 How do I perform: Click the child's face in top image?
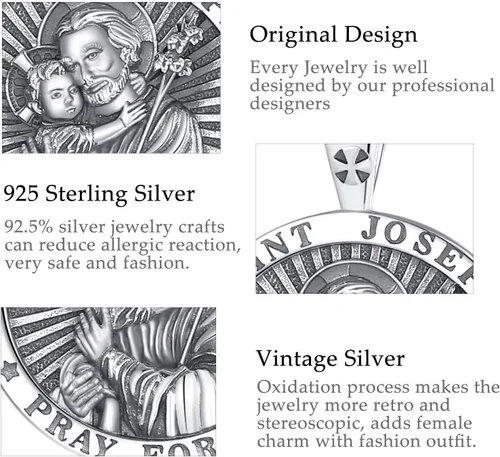(x=63, y=97)
